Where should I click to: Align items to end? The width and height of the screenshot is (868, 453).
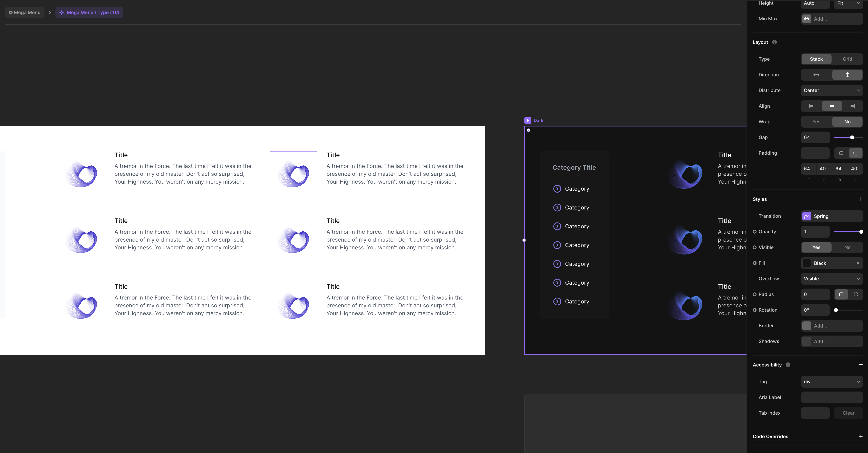pos(853,106)
